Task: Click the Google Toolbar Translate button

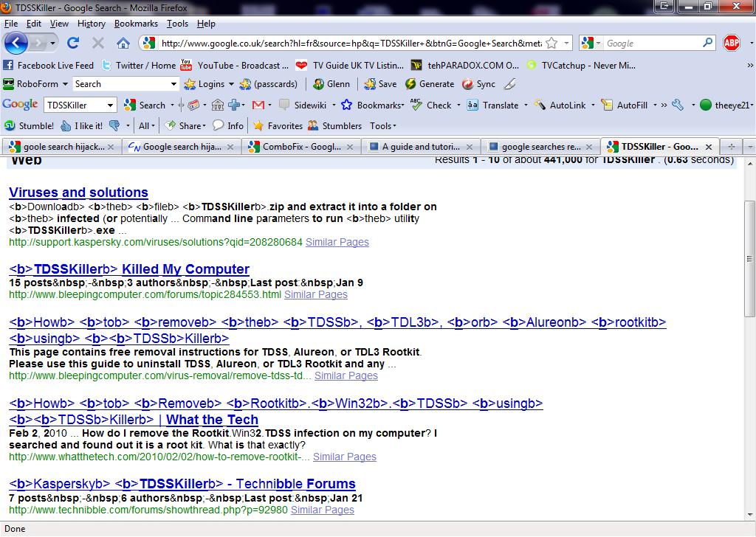Action: [x=493, y=105]
